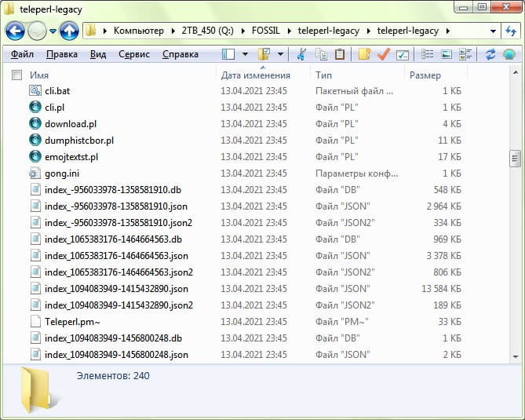The width and height of the screenshot is (525, 420).
Task: Click the Copy toolbar icon
Action: 321,54
